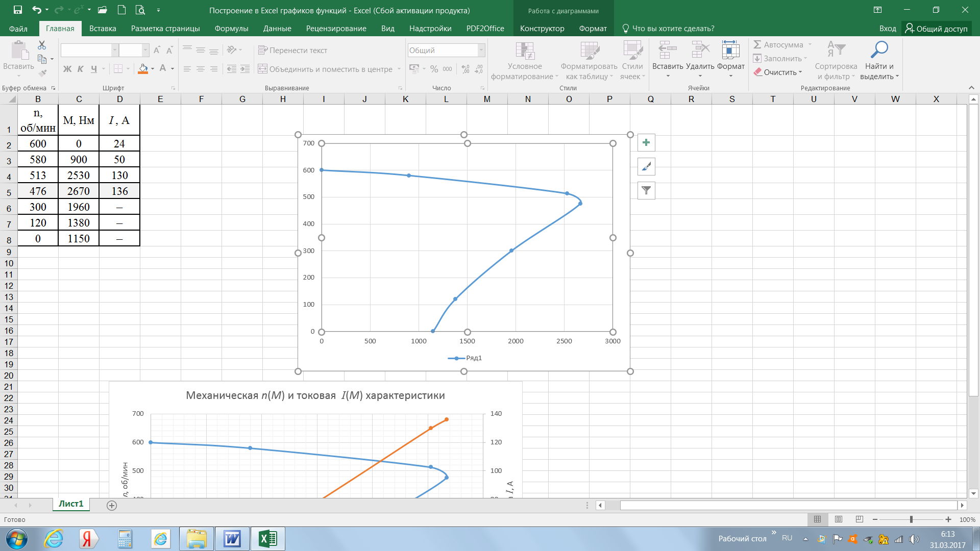Select Normal view in status bar
The image size is (980, 551).
pyautogui.click(x=817, y=519)
